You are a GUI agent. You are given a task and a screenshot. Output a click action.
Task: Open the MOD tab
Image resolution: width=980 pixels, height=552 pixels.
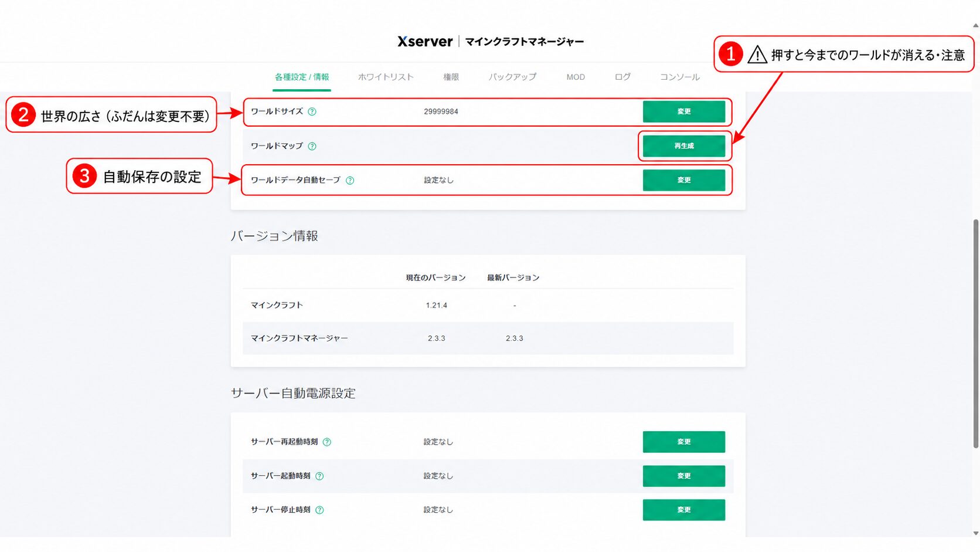point(576,77)
